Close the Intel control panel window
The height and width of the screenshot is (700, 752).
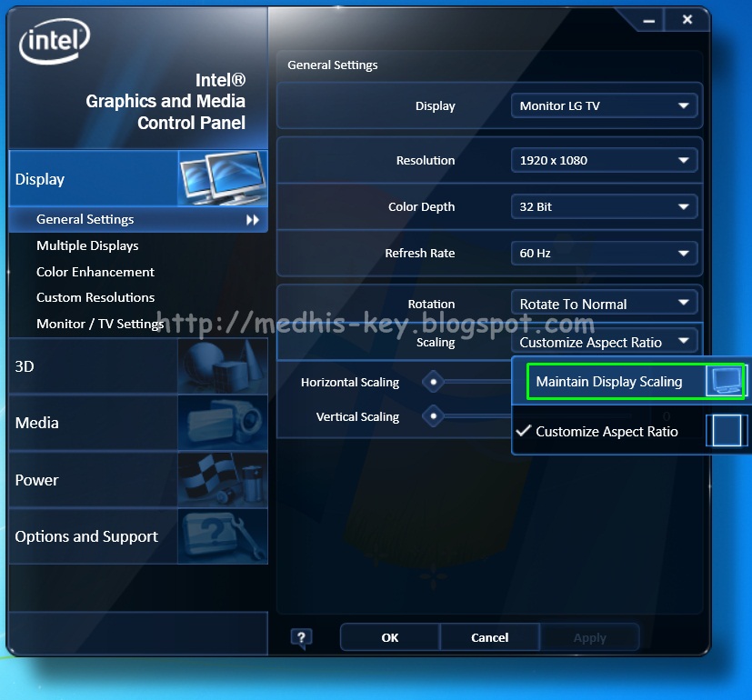point(687,20)
